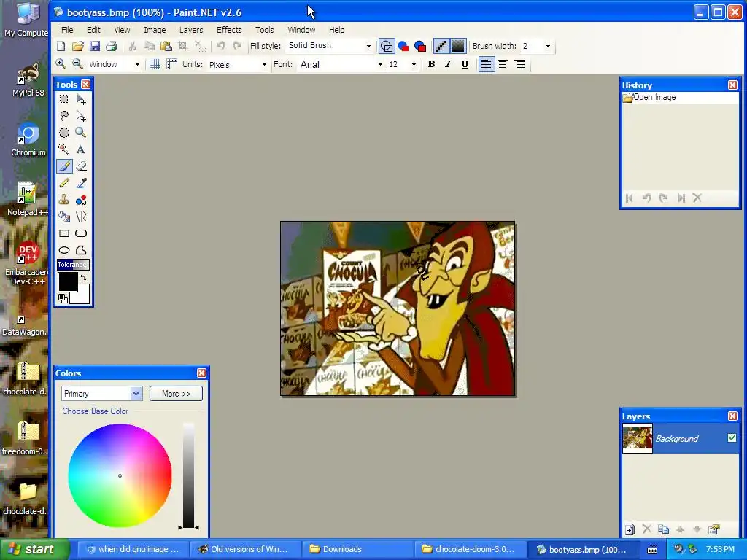Viewport: 747px width, 560px height.
Task: Click the New image toolbar icon
Action: [61, 46]
